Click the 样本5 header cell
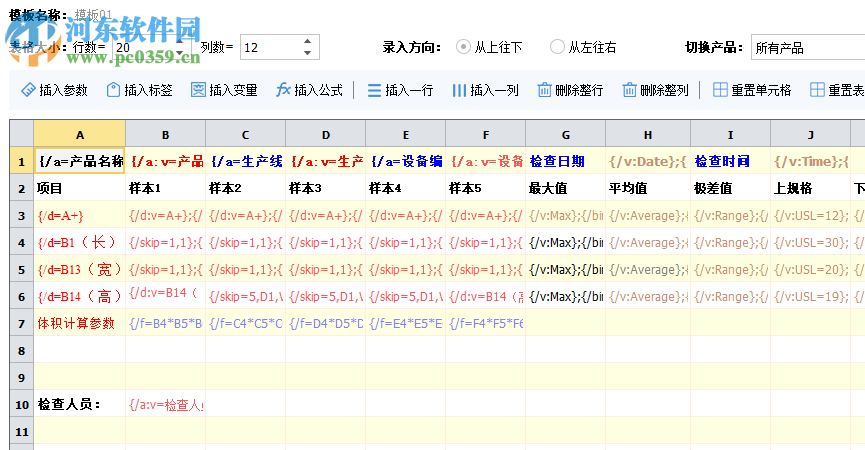 coord(485,188)
